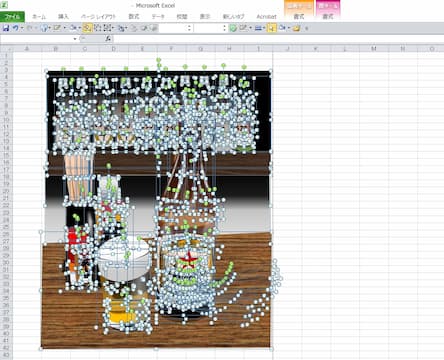Switch to the ホーム ribbon tab
This screenshot has width=444, height=360.
(39, 16)
